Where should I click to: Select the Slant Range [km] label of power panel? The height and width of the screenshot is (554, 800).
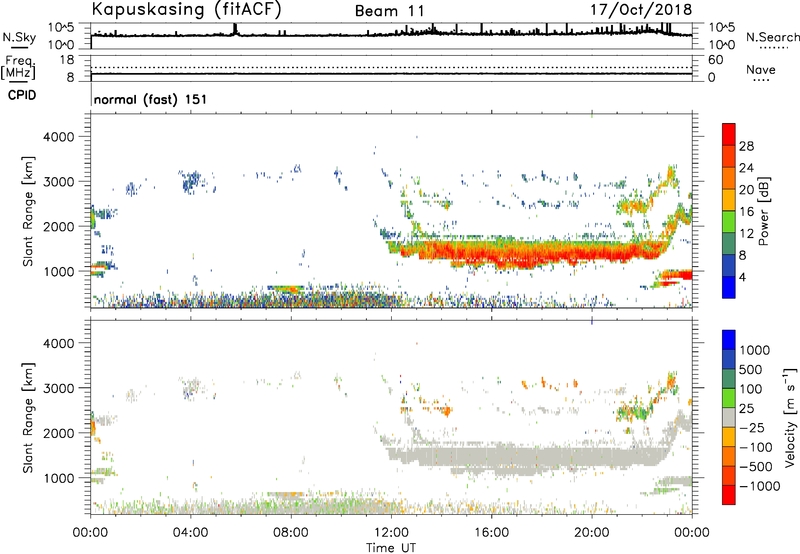[x=28, y=211]
